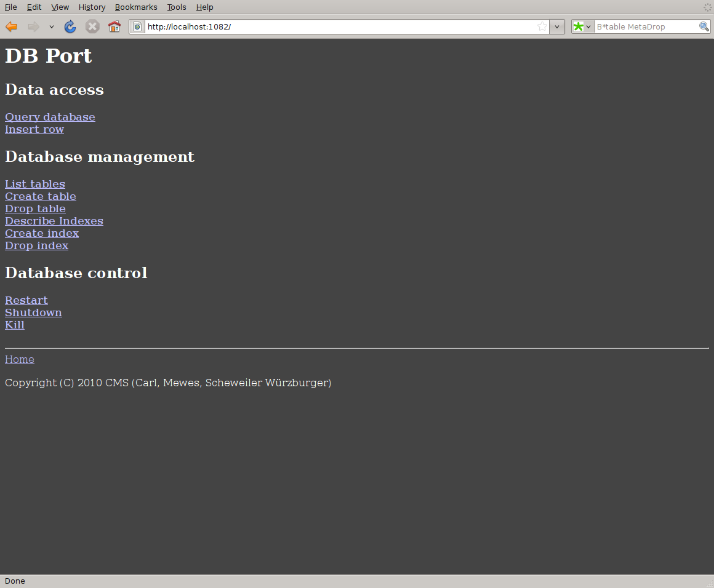
Task: Expand the address bar URL dropdown
Action: tap(557, 27)
